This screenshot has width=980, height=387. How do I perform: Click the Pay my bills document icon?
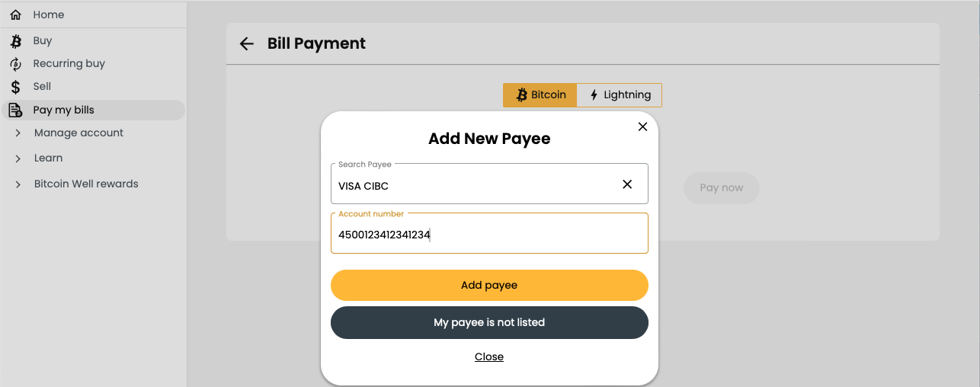pos(15,110)
